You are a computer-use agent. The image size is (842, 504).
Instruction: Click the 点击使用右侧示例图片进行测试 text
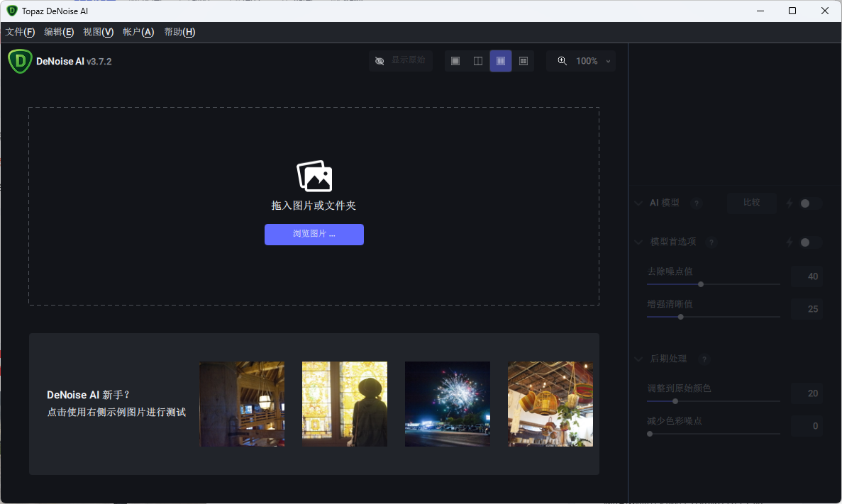pos(116,413)
